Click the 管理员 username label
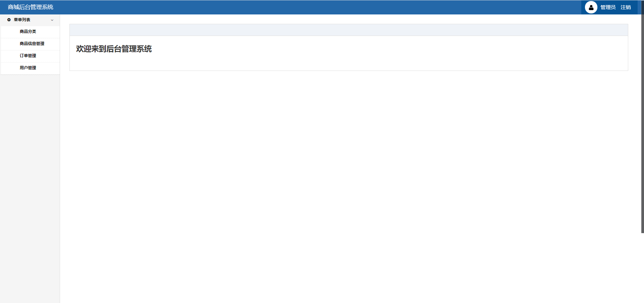644x303 pixels. pyautogui.click(x=608, y=7)
